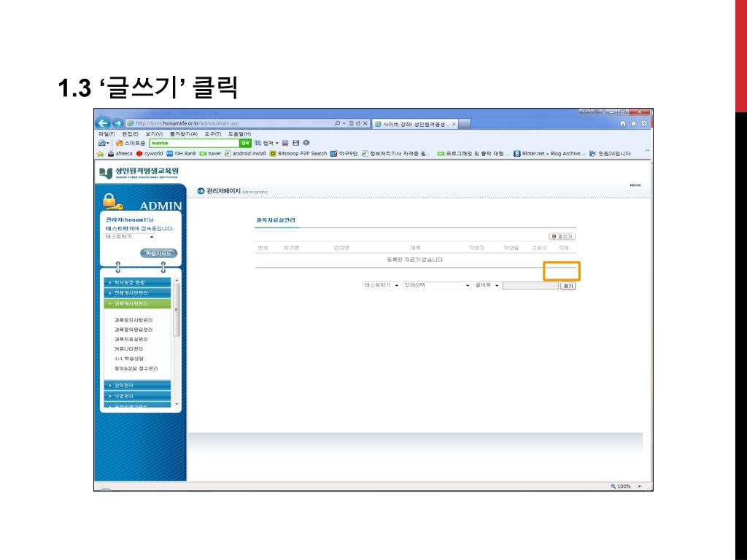Expand the 학사일정 현황 sidebar menu
Image resolution: width=747 pixels, height=560 pixels.
[137, 282]
